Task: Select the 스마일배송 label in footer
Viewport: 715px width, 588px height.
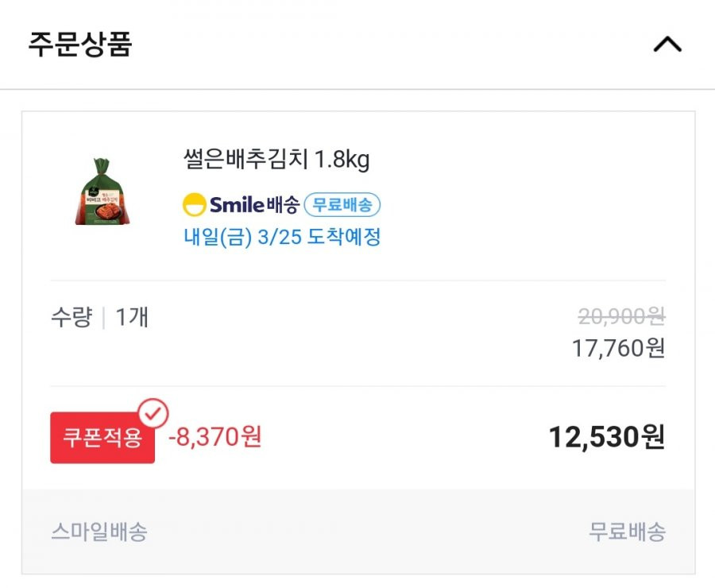Action: point(99,532)
